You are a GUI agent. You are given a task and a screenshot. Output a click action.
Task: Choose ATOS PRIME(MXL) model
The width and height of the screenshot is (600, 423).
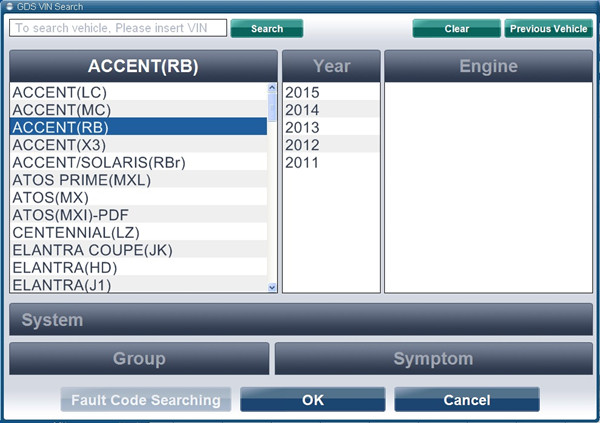139,180
